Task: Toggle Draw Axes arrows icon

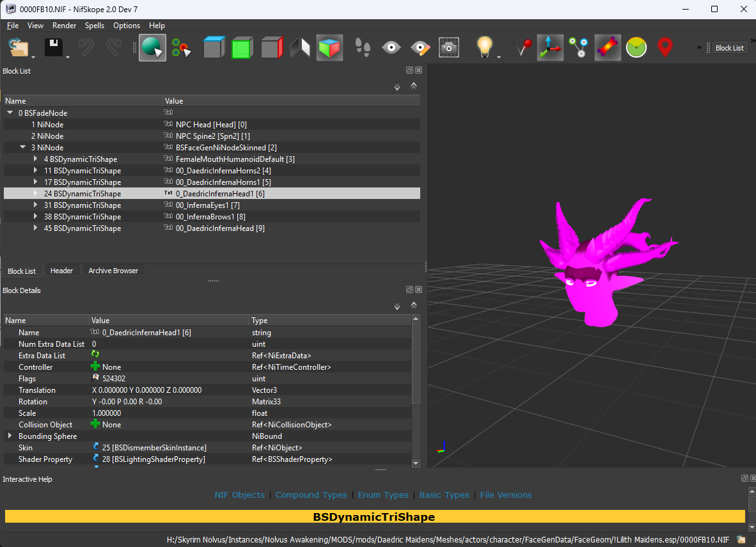Action: tap(550, 48)
